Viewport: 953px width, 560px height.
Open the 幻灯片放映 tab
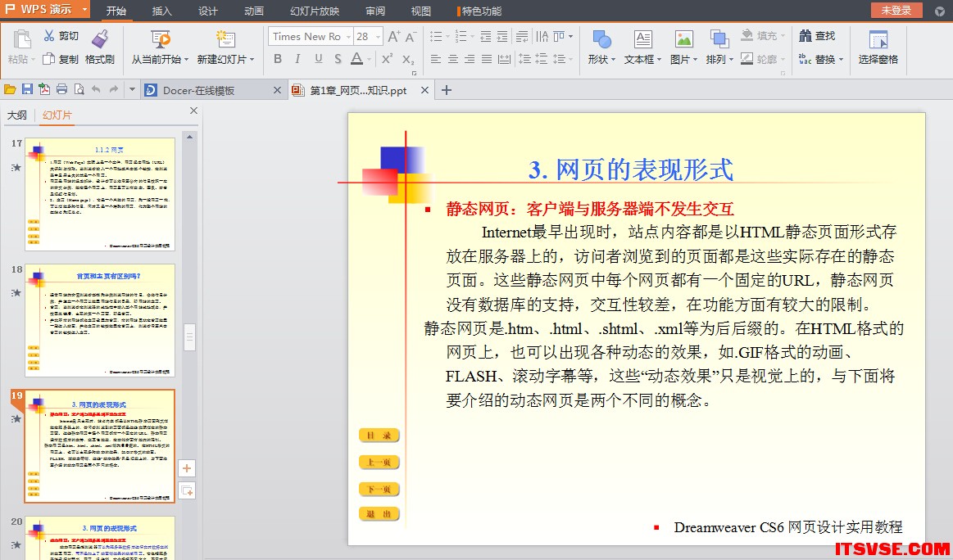[x=315, y=11]
